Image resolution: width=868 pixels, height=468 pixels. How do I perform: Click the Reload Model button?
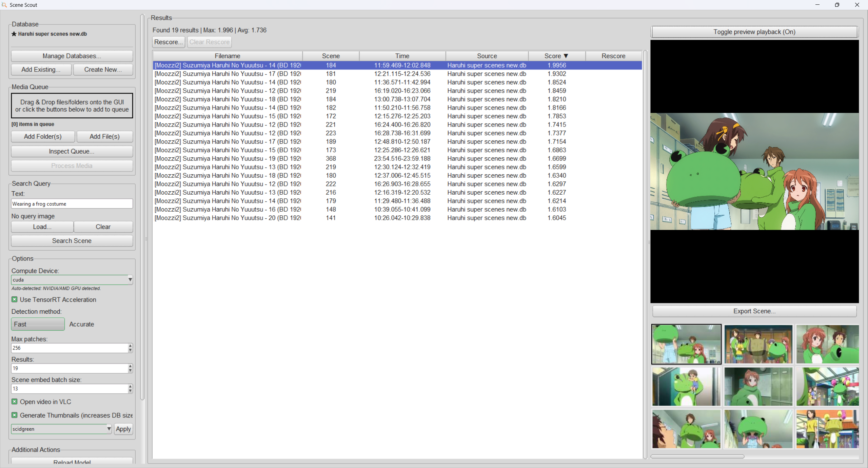click(x=72, y=462)
